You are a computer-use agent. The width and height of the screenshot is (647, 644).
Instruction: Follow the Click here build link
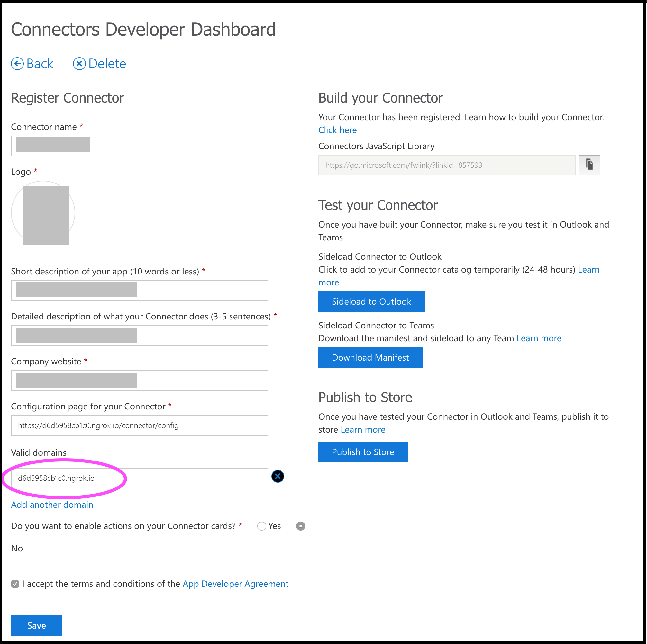tap(337, 130)
